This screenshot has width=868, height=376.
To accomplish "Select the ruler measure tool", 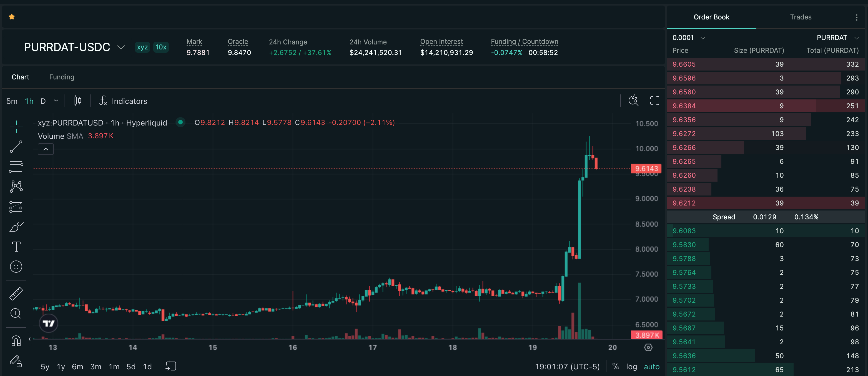I will (x=16, y=294).
